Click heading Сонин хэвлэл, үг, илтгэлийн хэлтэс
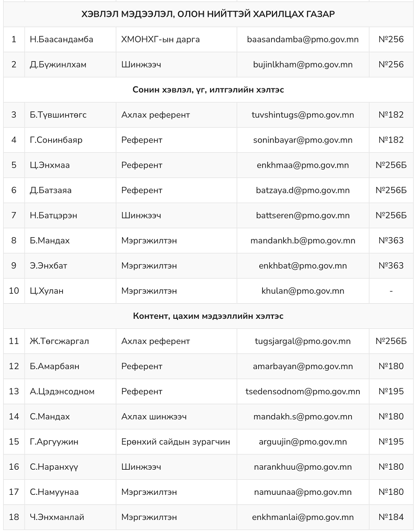 coord(208,90)
